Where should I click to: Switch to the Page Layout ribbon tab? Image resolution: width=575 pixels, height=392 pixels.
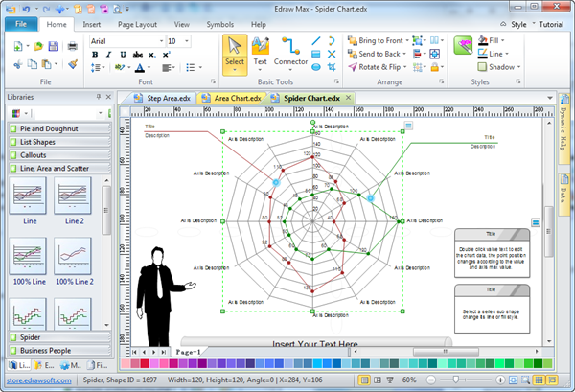click(x=139, y=23)
